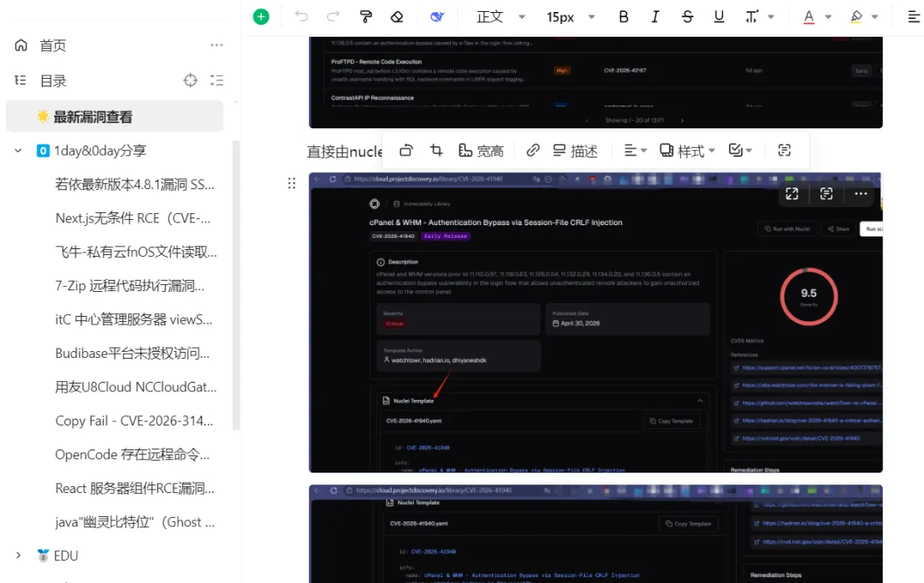Select the cPanel & WHM screenshot image

pyautogui.click(x=595, y=323)
